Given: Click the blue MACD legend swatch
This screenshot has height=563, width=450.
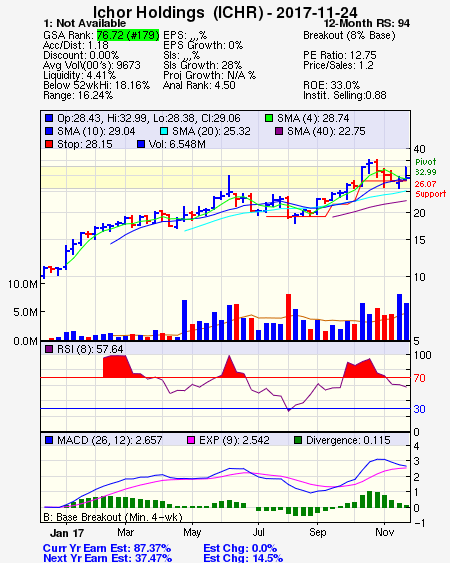Looking at the screenshot, I should pos(49,440).
